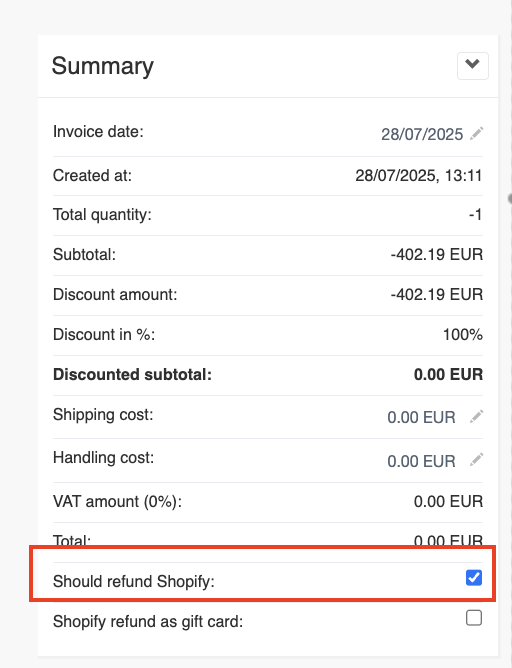Select the handling cost 0.00 EUR value
This screenshot has width=512, height=668.
(421, 461)
